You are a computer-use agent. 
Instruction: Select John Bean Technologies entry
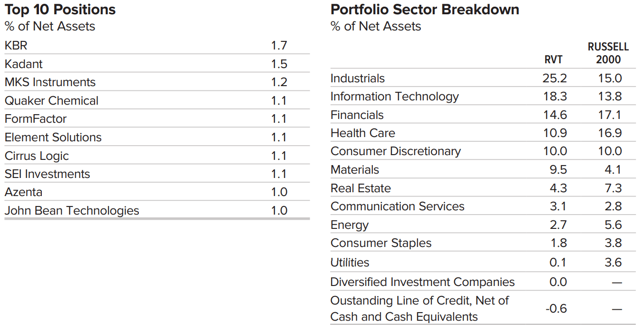click(x=72, y=211)
